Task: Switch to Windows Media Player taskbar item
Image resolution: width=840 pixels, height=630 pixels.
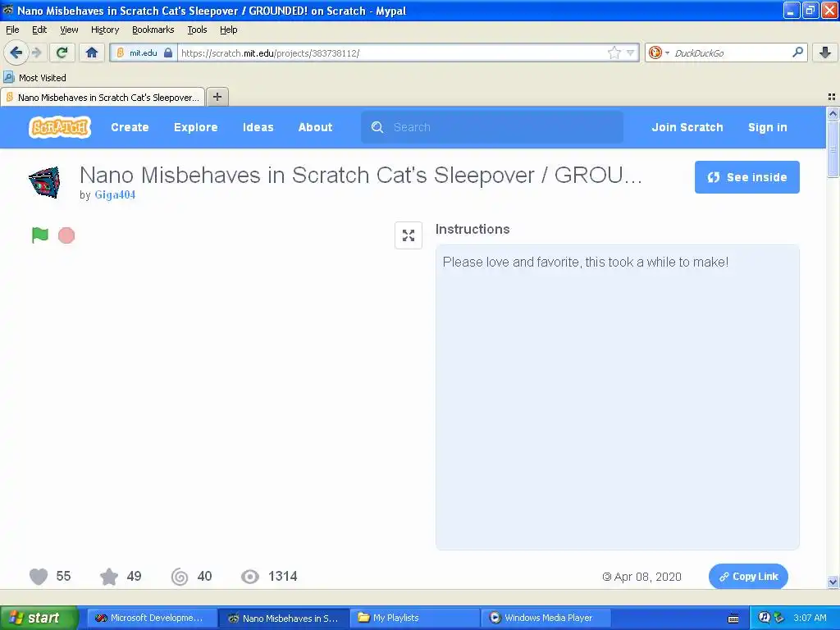Action: tap(546, 618)
